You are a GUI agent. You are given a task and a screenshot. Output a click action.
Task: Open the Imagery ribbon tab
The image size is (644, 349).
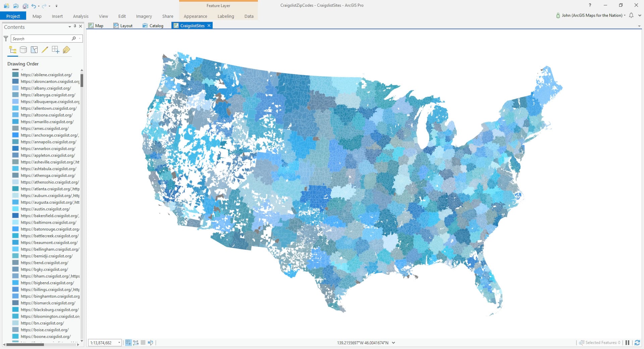(144, 16)
